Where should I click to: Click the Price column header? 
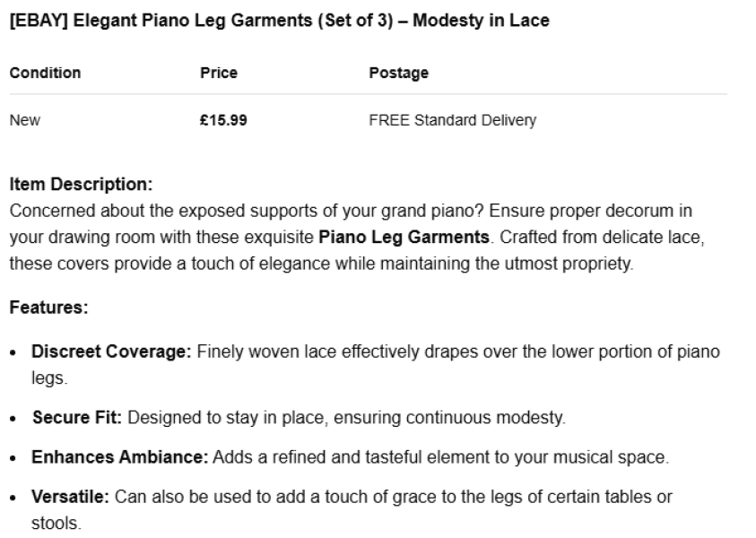(x=219, y=73)
